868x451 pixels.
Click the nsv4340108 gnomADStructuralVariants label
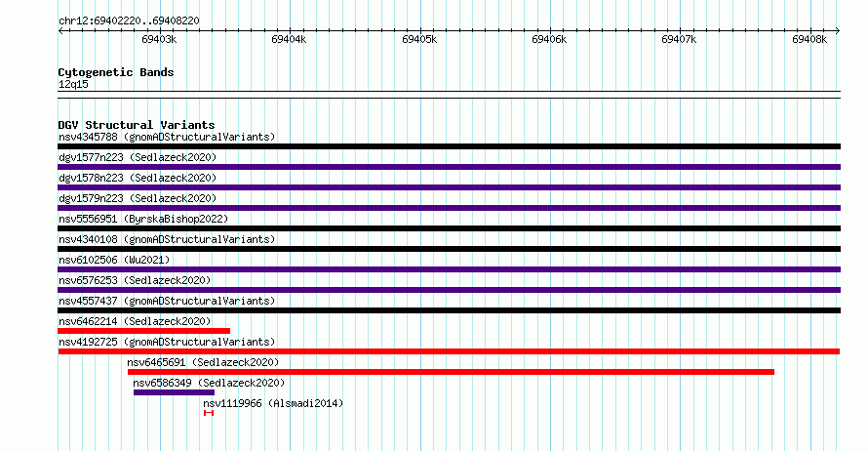point(167,239)
